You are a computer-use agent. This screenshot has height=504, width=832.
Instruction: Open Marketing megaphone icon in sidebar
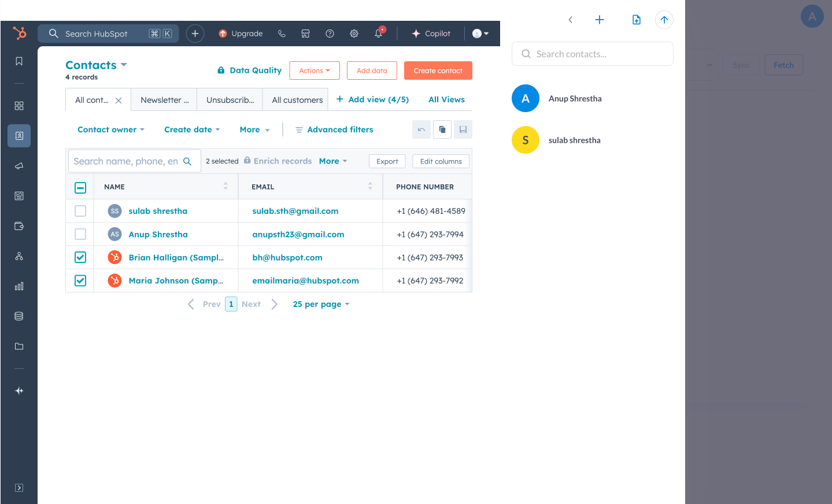click(x=19, y=166)
